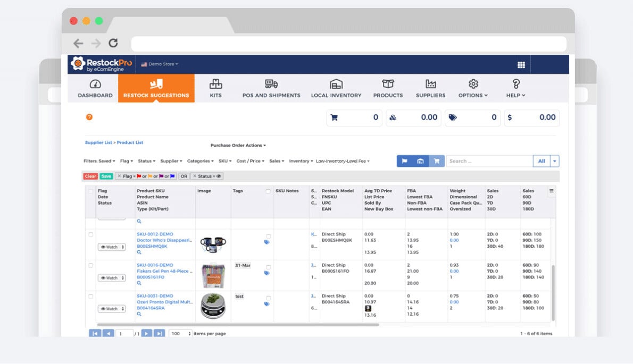Open the Purchase Order Actions dropdown
This screenshot has height=364, width=633.
[238, 146]
